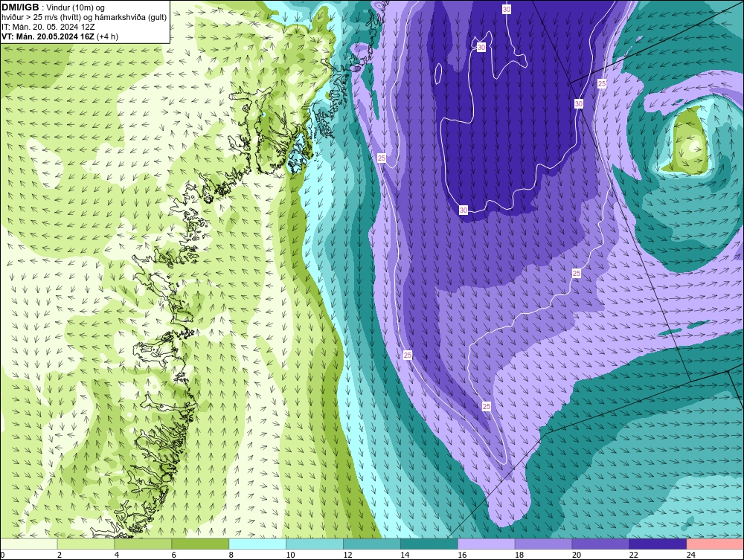
Task: Select the light teal 10–12 legend swatch
Action: point(315,544)
